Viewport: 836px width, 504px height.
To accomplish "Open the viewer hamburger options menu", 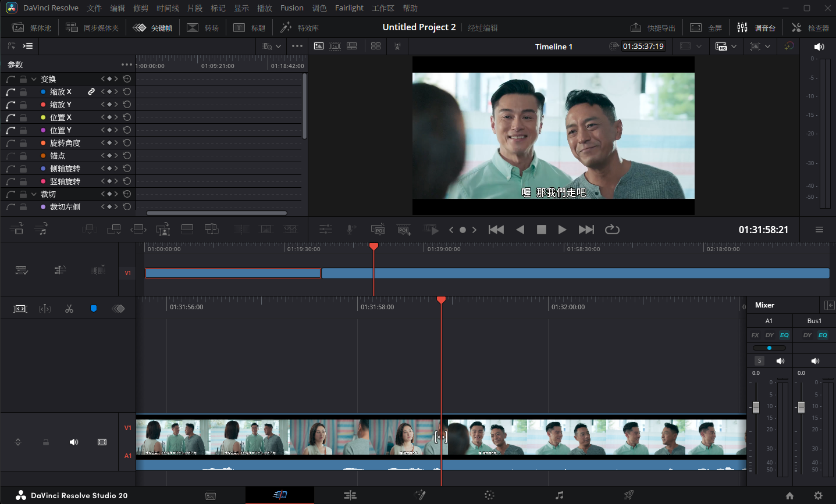I will (x=819, y=230).
